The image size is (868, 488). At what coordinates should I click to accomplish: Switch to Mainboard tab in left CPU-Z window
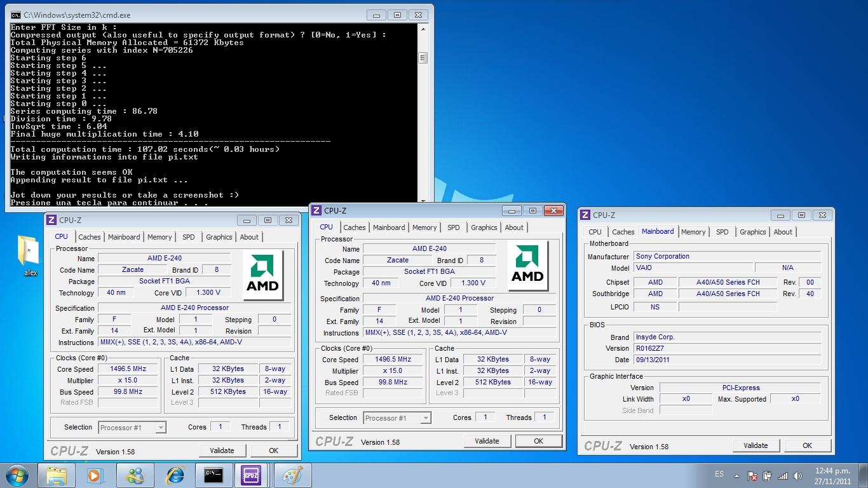124,237
